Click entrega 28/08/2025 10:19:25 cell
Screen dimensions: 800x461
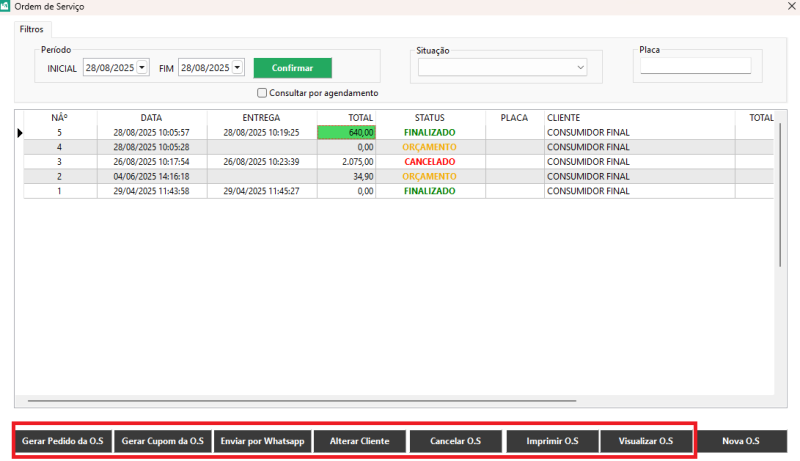pyautogui.click(x=261, y=133)
